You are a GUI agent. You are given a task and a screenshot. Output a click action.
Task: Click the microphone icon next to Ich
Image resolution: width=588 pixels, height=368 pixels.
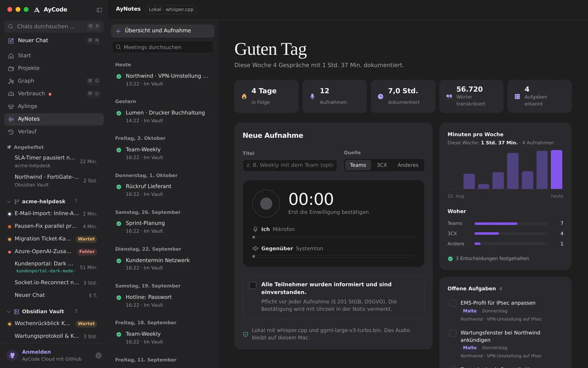[x=255, y=229]
